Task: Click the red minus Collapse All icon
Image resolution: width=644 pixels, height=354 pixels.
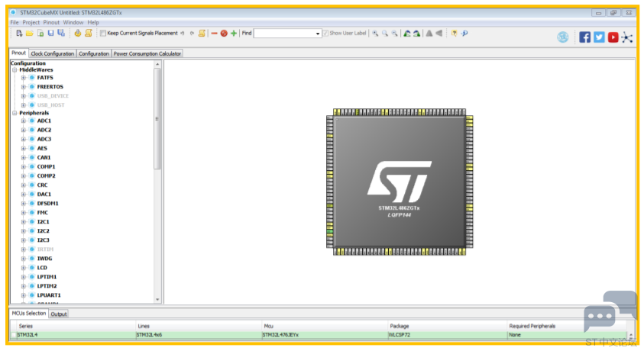Action: (214, 34)
